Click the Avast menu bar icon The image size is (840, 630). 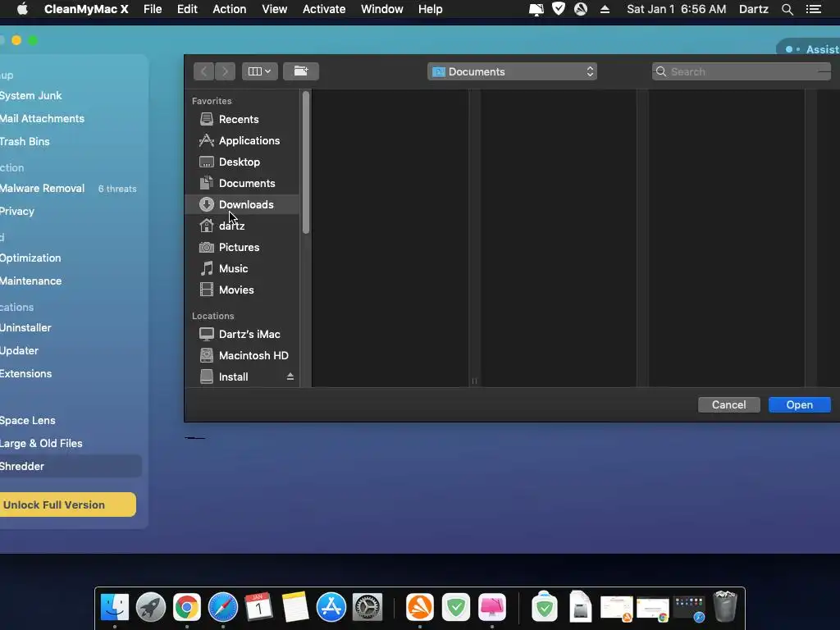[581, 9]
